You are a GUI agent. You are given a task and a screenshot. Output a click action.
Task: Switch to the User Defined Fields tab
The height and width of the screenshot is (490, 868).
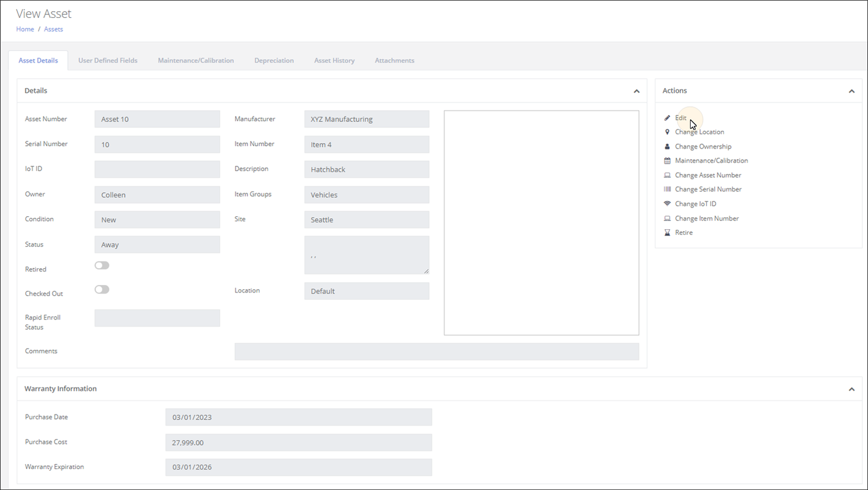tap(108, 61)
